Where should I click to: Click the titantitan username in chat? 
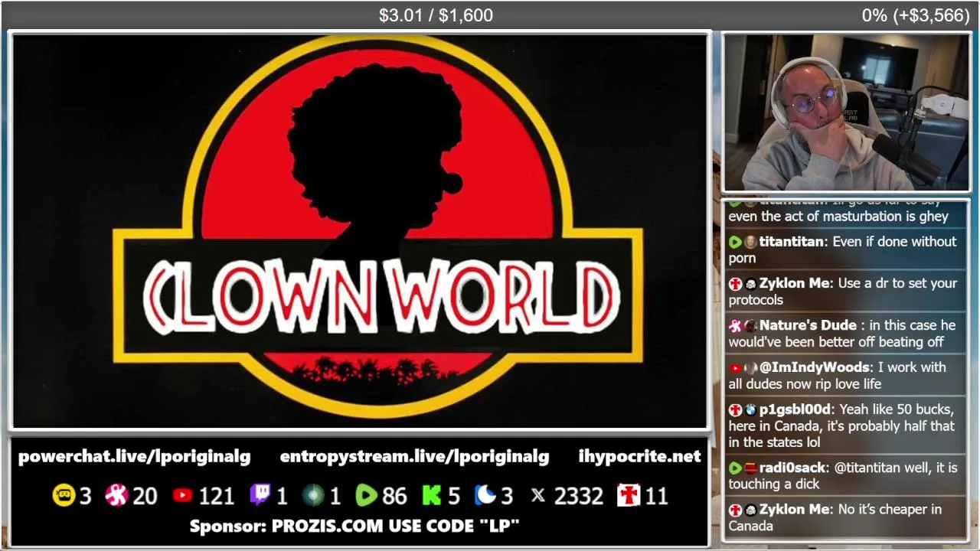(791, 242)
